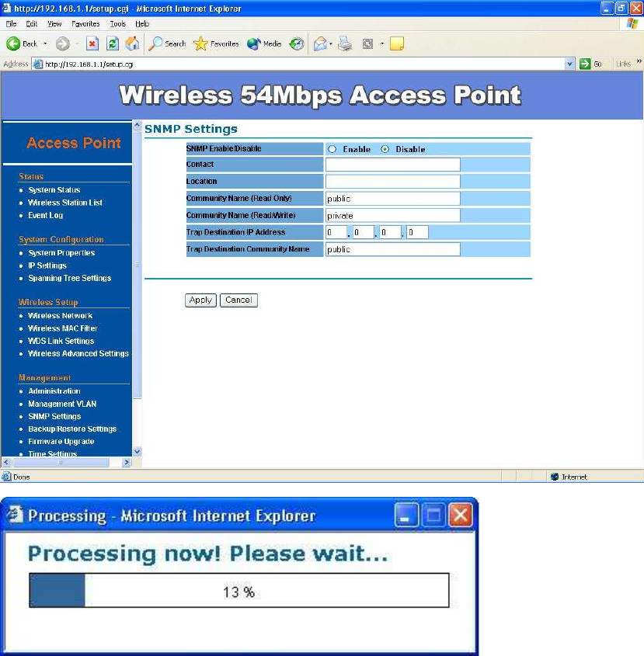The image size is (644, 656).
Task: Refresh the page using the Refresh icon
Action: click(x=112, y=43)
